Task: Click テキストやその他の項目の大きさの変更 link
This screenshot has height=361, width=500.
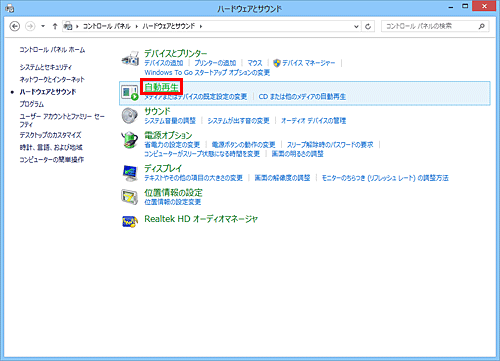Action: tap(194, 178)
